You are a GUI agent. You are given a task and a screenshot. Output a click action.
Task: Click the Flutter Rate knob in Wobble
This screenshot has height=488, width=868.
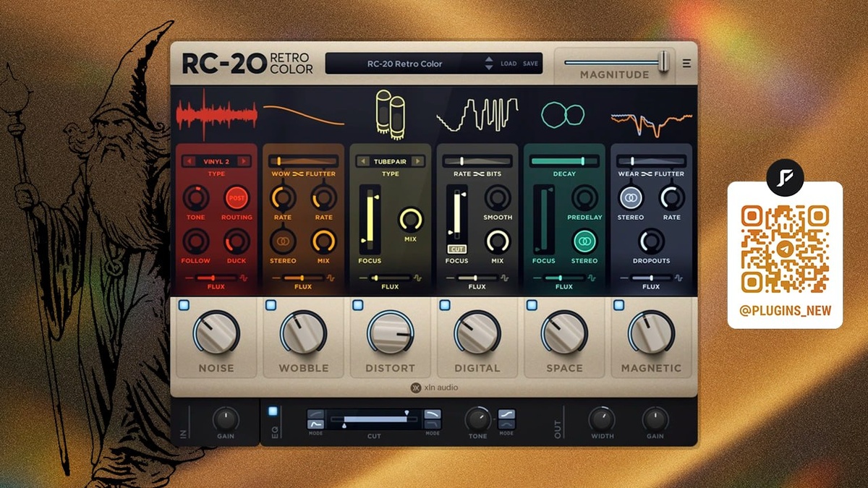(x=324, y=197)
